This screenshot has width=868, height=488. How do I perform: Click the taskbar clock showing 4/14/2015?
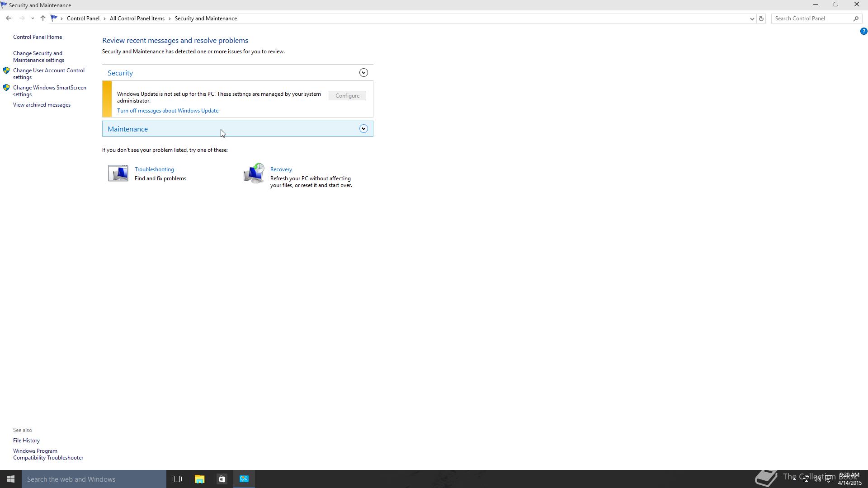(x=849, y=479)
